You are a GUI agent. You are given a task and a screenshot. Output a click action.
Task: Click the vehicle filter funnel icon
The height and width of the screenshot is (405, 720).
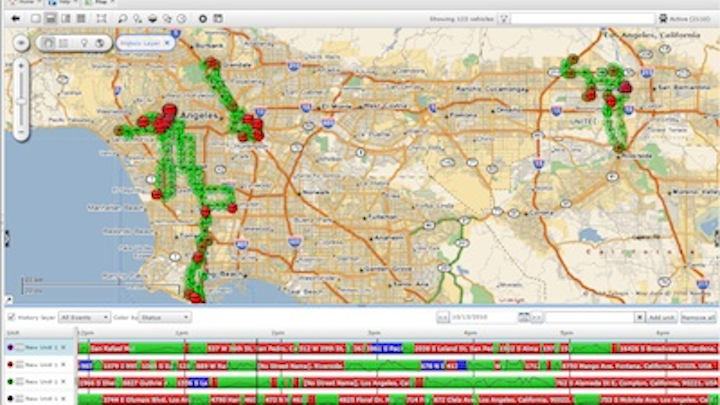(x=504, y=19)
